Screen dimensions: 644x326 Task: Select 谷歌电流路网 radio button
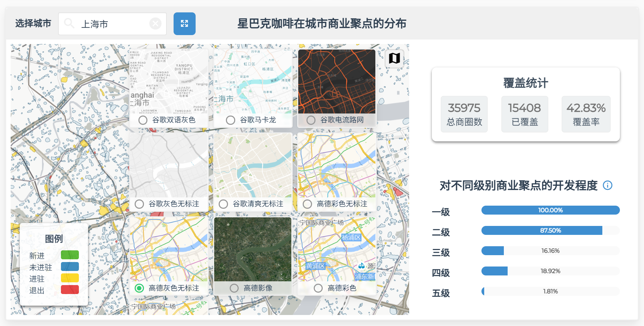tap(311, 120)
